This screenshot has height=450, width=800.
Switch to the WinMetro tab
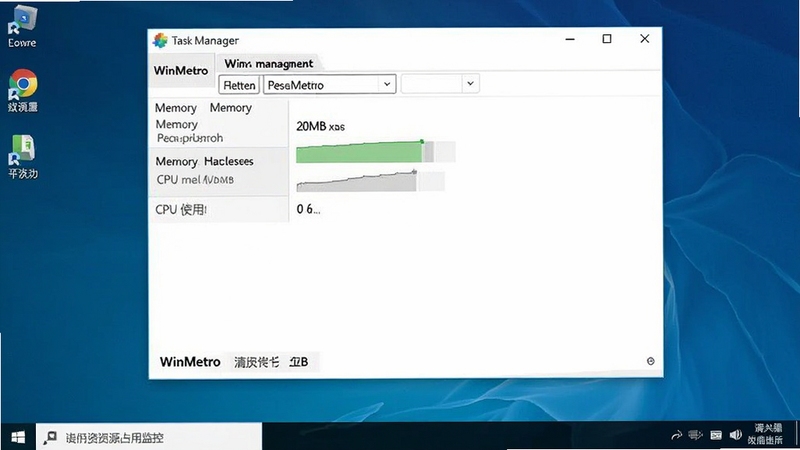(x=181, y=70)
